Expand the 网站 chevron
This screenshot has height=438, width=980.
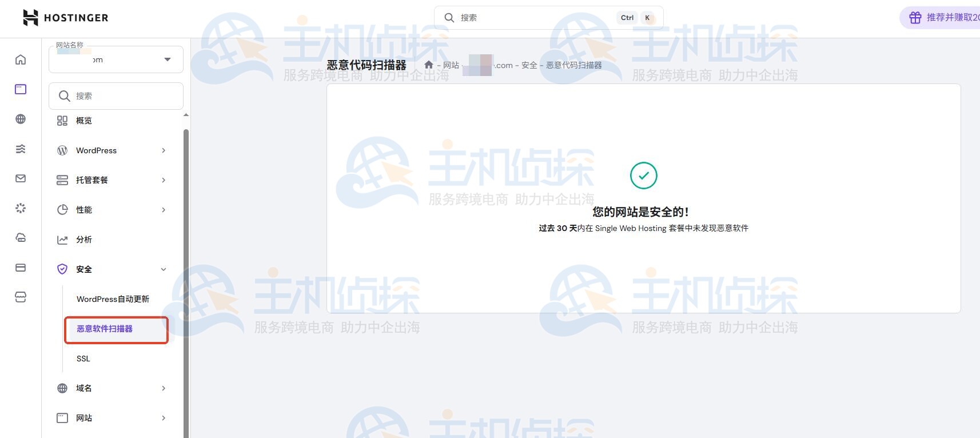[x=164, y=418]
